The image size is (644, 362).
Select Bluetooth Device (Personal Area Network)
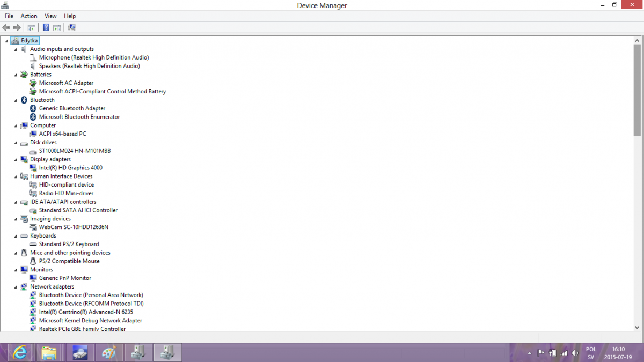pyautogui.click(x=91, y=295)
